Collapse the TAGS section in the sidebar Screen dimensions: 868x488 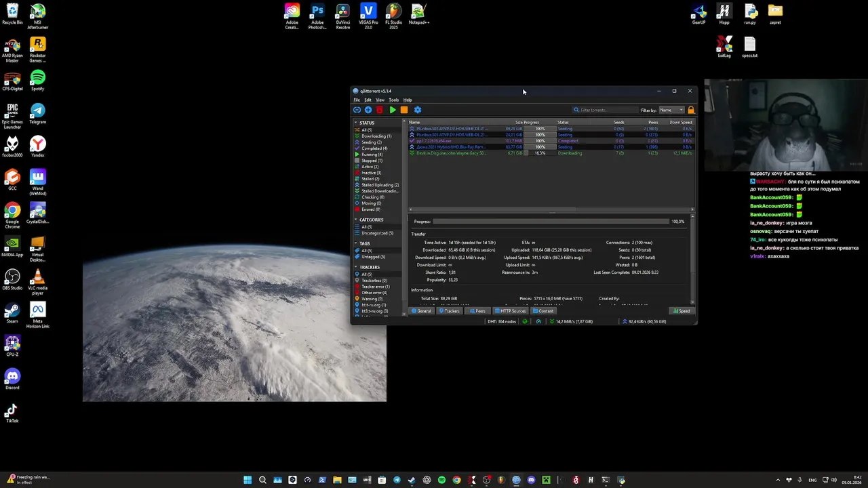point(355,243)
